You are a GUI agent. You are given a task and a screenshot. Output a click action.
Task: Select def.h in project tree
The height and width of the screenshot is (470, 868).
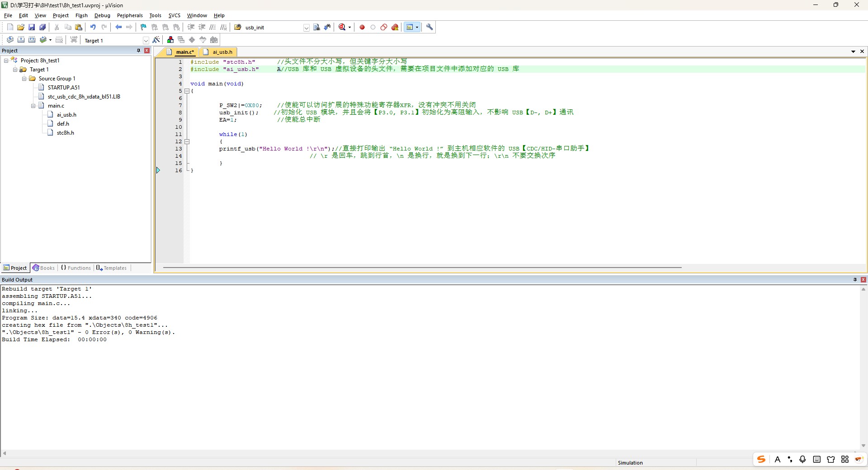pos(63,124)
